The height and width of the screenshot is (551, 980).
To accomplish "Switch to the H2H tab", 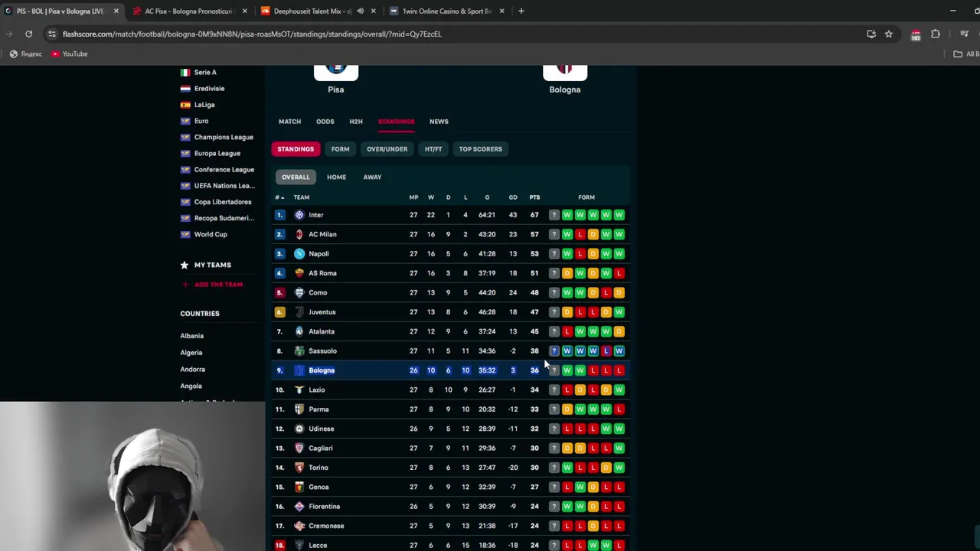I will 356,121.
